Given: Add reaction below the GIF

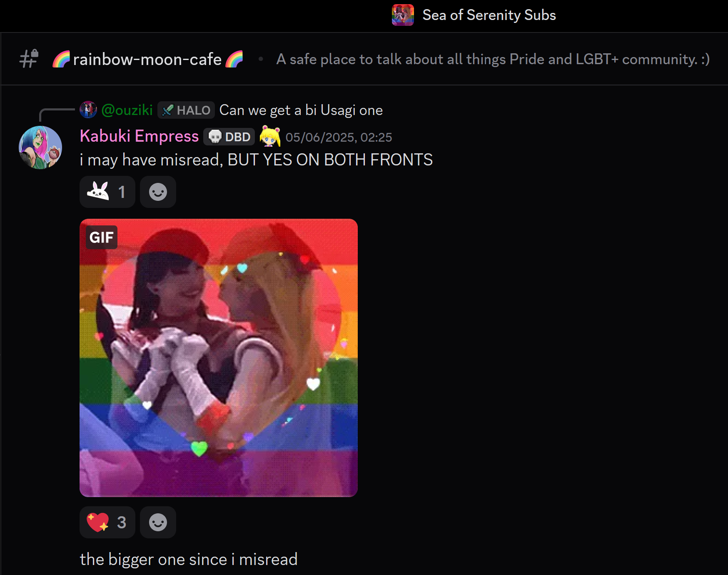Looking at the screenshot, I should 158,522.
